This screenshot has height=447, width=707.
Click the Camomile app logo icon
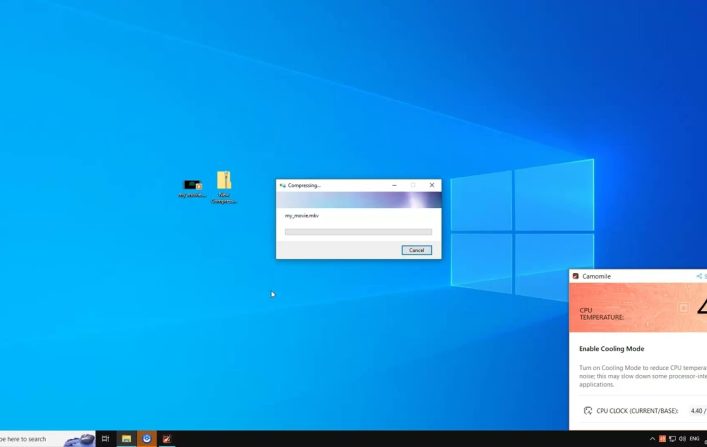(575, 275)
